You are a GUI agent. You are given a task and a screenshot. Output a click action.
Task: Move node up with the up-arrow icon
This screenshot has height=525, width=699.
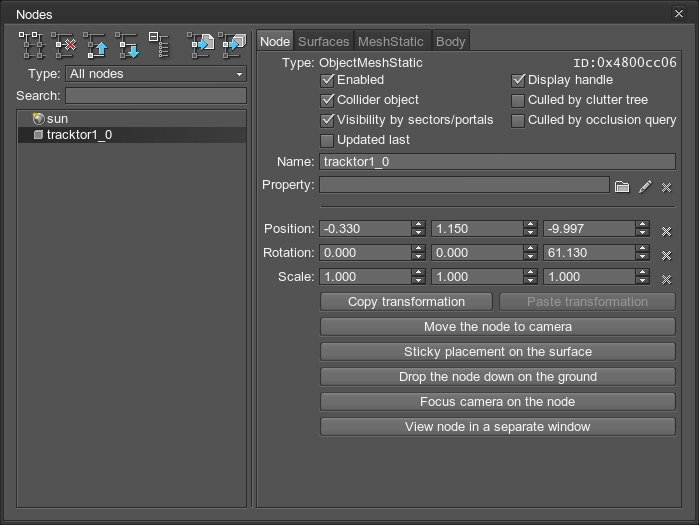click(96, 45)
